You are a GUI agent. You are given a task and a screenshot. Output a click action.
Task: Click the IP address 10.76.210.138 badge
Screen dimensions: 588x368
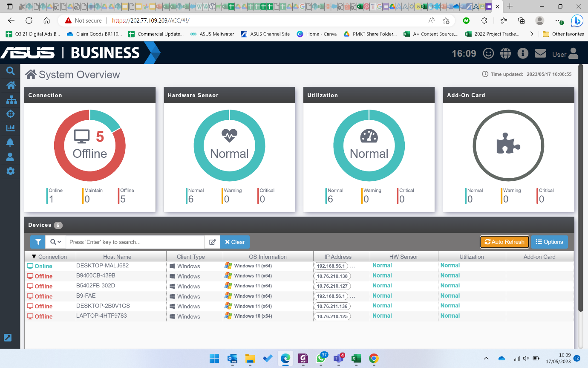tap(332, 276)
